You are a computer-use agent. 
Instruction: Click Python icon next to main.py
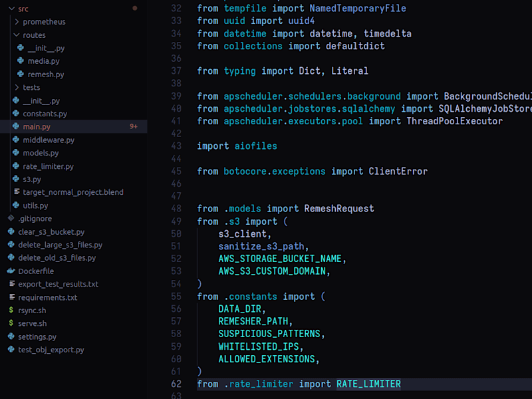tap(16, 126)
